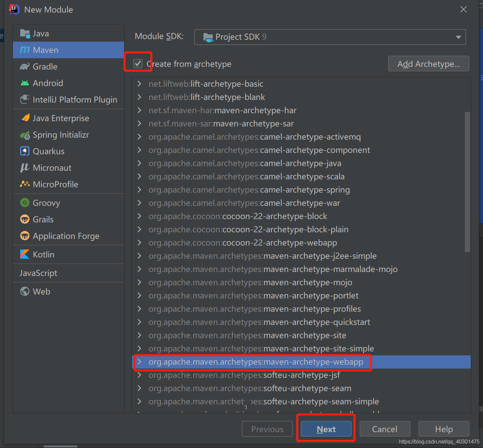Select camel-archetype-war row
483x448 pixels.
[301, 203]
